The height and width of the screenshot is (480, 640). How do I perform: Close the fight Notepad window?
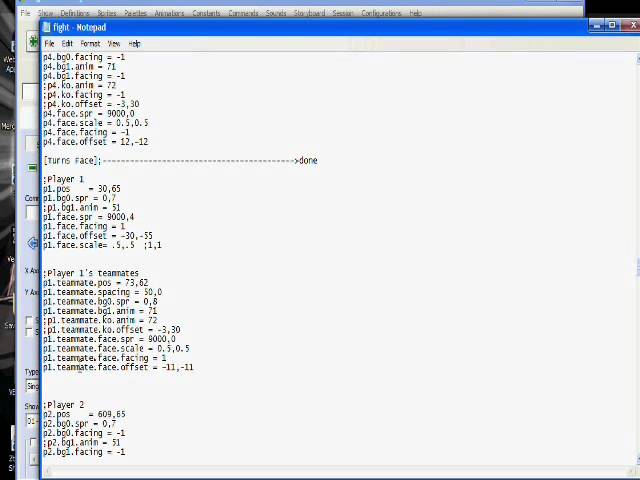[x=631, y=25]
